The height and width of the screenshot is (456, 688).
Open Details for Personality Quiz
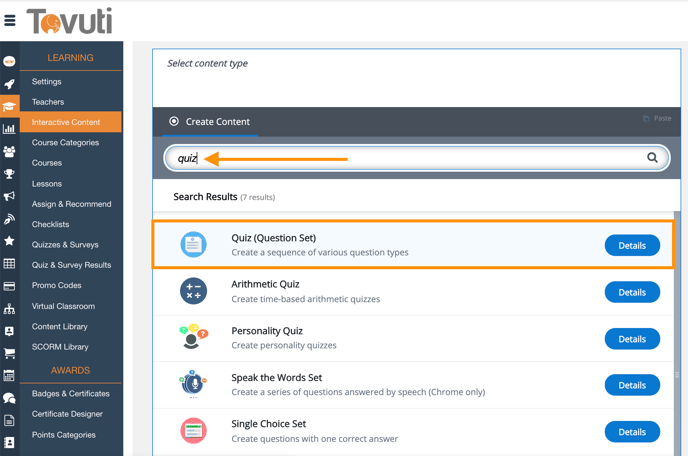point(632,339)
